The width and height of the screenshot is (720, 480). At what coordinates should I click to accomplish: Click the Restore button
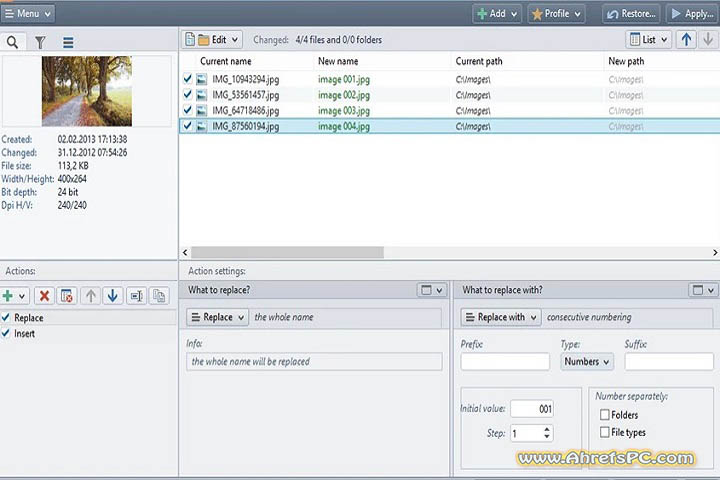[x=631, y=14]
